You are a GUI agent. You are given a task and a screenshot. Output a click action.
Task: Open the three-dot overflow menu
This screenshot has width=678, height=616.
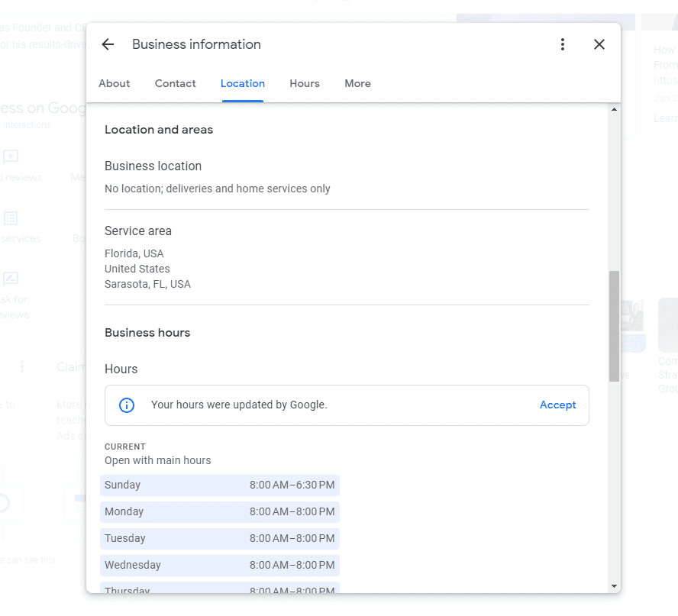563,44
